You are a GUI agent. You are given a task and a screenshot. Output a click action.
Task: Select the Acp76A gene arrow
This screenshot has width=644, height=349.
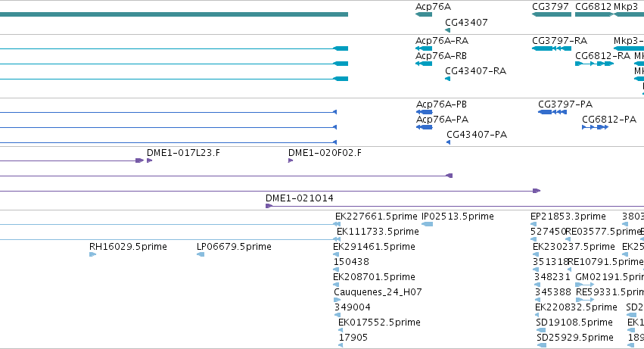[x=424, y=14]
